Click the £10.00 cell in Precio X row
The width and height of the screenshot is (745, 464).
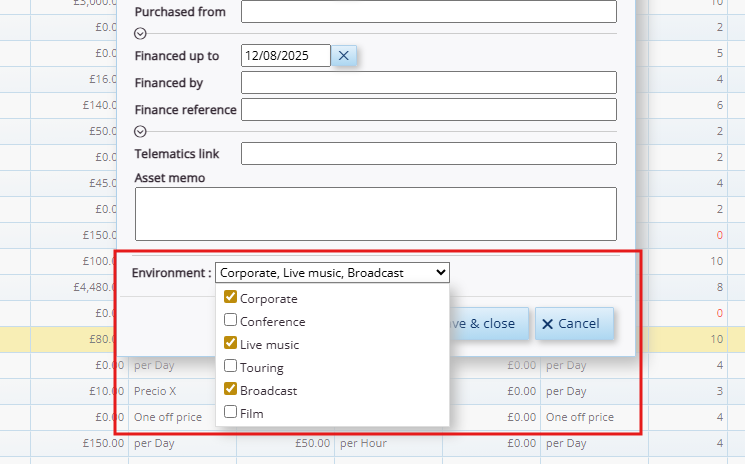[79, 391]
